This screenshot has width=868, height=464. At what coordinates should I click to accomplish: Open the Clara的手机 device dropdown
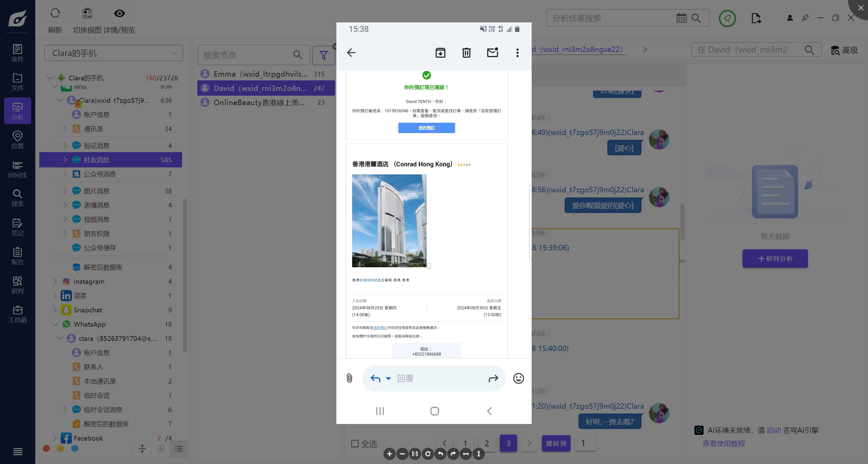(x=114, y=53)
